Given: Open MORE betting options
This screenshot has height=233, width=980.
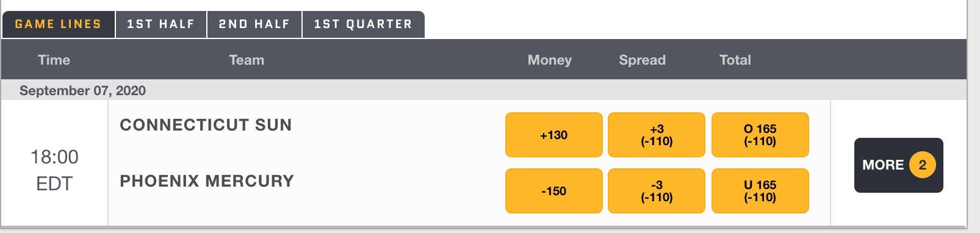Looking at the screenshot, I should pyautogui.click(x=898, y=165).
